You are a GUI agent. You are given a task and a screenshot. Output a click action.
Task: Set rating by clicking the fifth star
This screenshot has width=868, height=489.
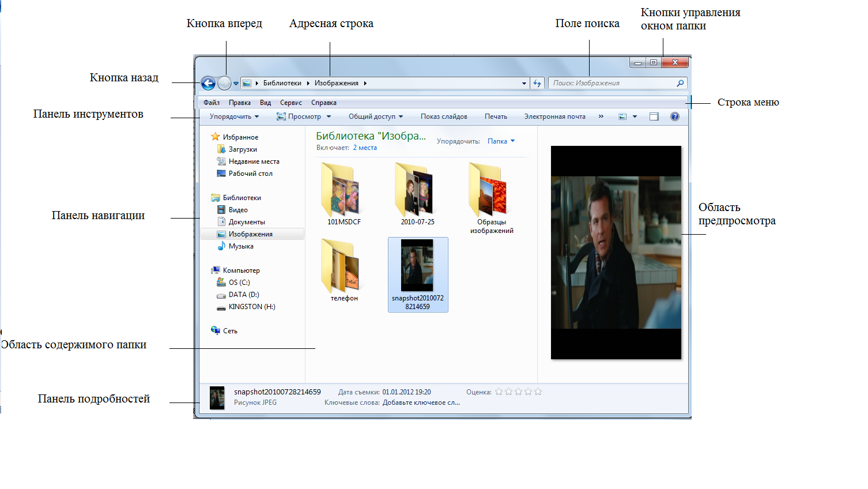(538, 392)
